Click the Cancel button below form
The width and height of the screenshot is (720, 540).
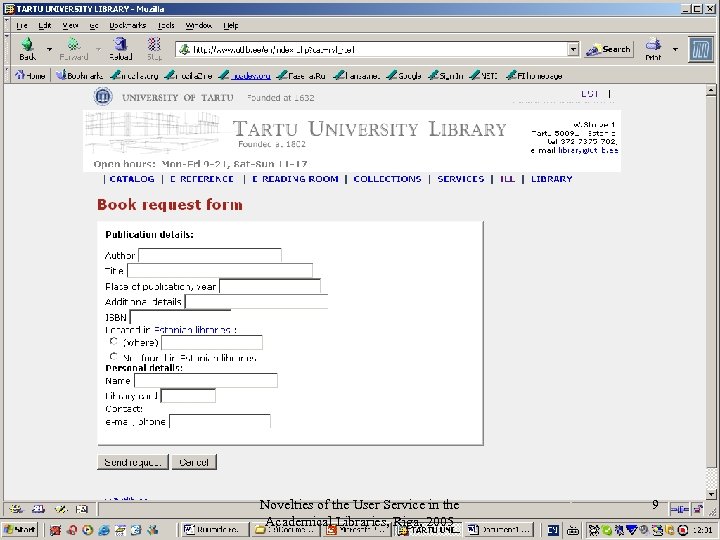pos(194,462)
